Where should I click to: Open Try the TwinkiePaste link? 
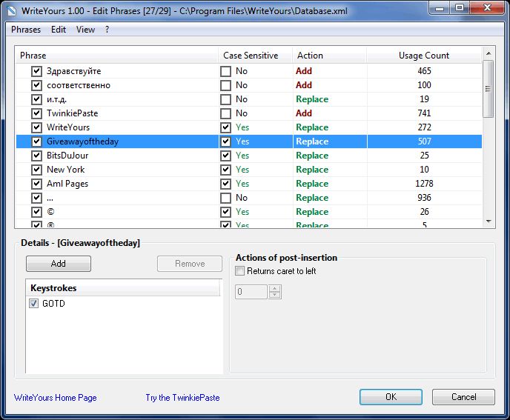182,398
